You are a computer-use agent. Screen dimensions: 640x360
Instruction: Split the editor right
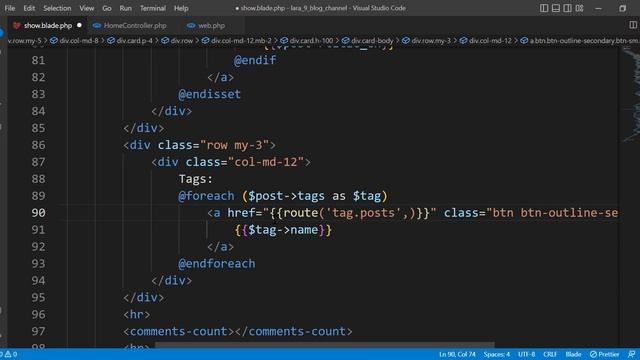633,25
